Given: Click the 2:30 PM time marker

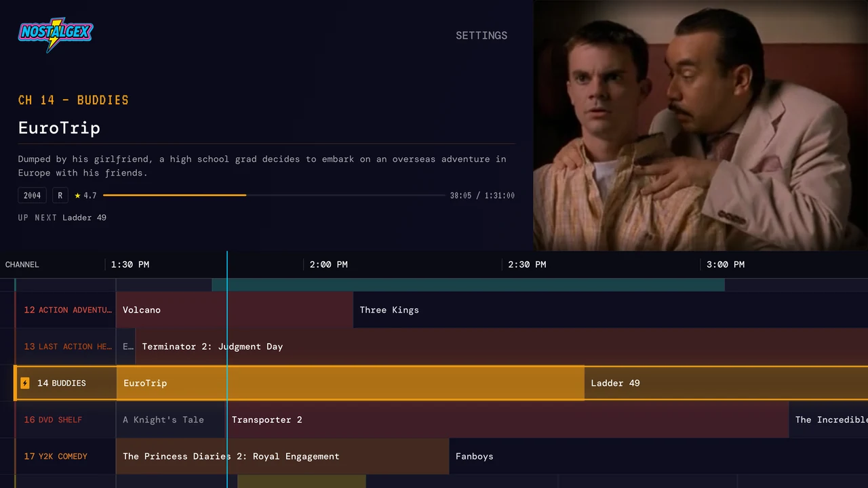Looking at the screenshot, I should pyautogui.click(x=527, y=264).
